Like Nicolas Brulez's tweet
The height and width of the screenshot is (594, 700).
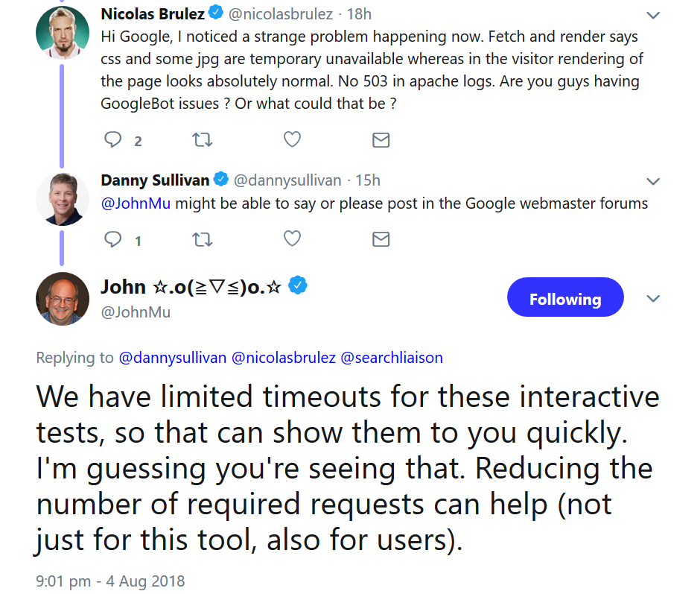[291, 139]
